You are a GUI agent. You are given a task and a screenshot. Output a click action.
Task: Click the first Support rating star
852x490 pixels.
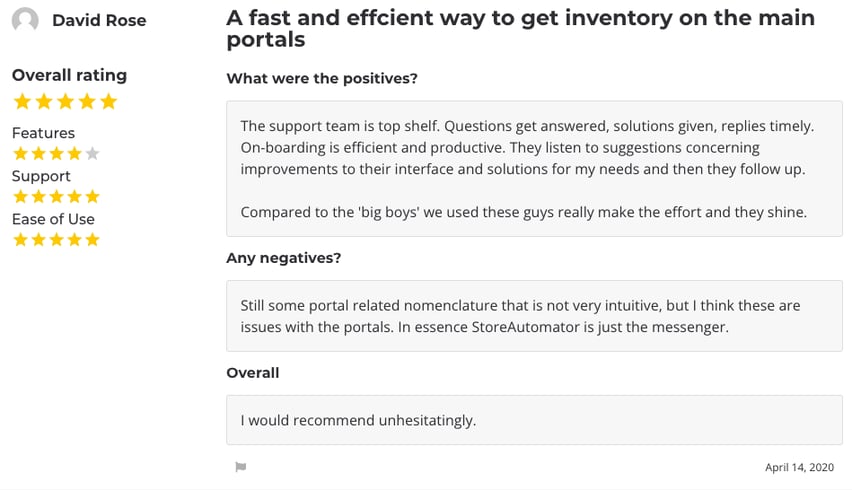point(21,197)
